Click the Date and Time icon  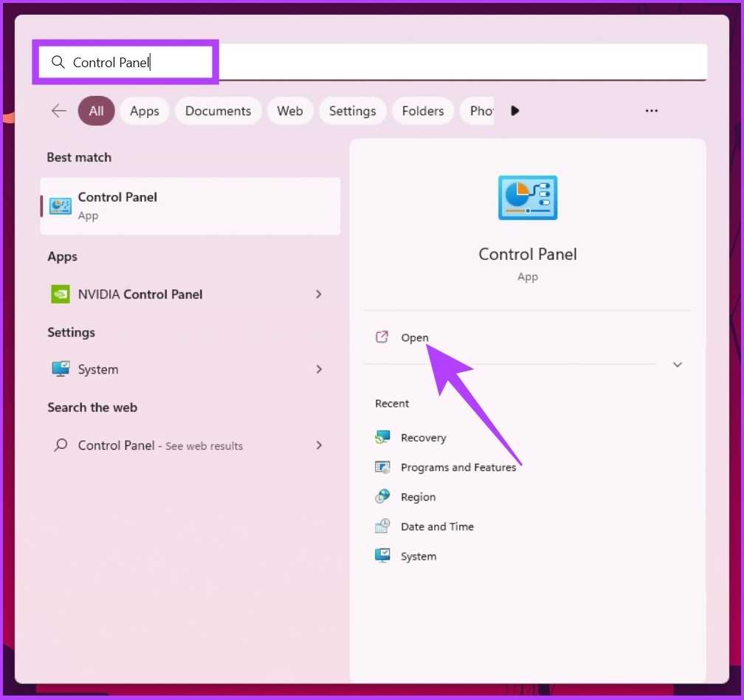[x=382, y=526]
